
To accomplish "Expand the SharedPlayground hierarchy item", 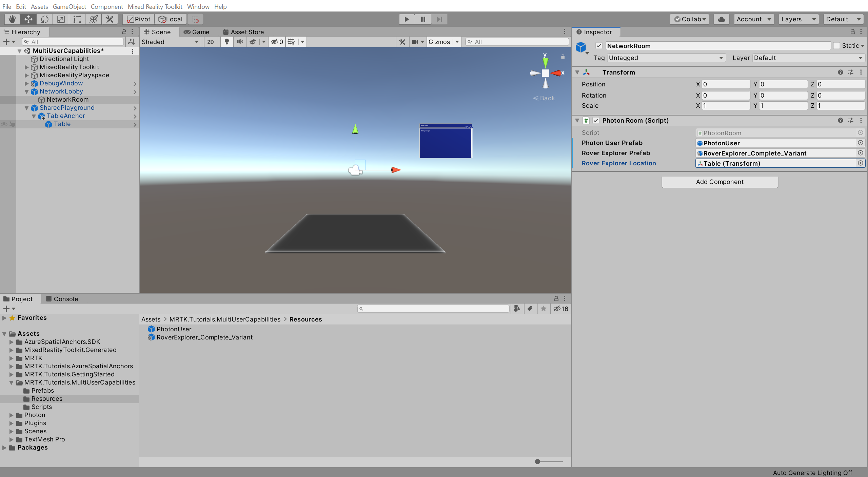I will click(x=25, y=107).
